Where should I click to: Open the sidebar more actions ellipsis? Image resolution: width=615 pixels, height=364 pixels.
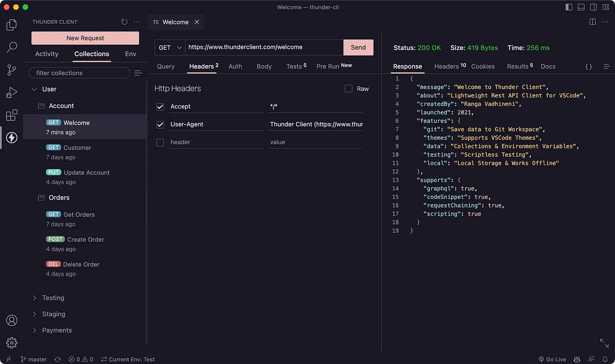point(137,22)
